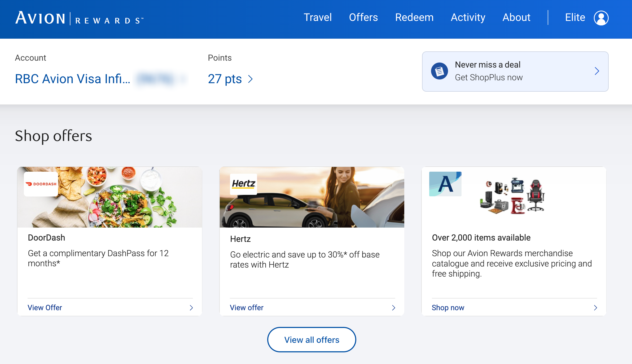Open the Travel menu
The height and width of the screenshot is (364, 632).
point(318,17)
